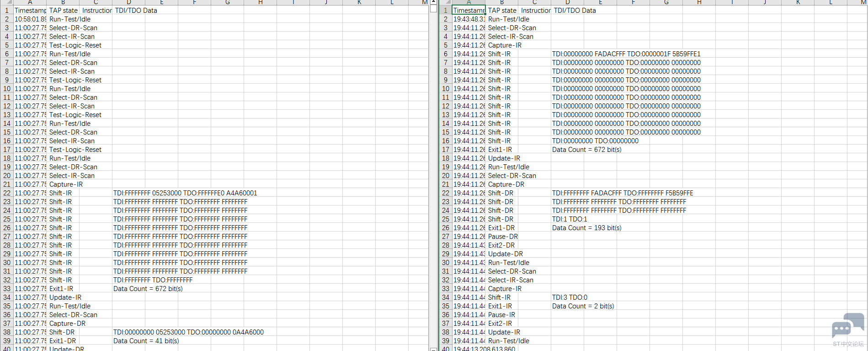Select the active 'Timestamp' cell A1 in right spreadsheet
The image size is (868, 351).
(x=469, y=10)
